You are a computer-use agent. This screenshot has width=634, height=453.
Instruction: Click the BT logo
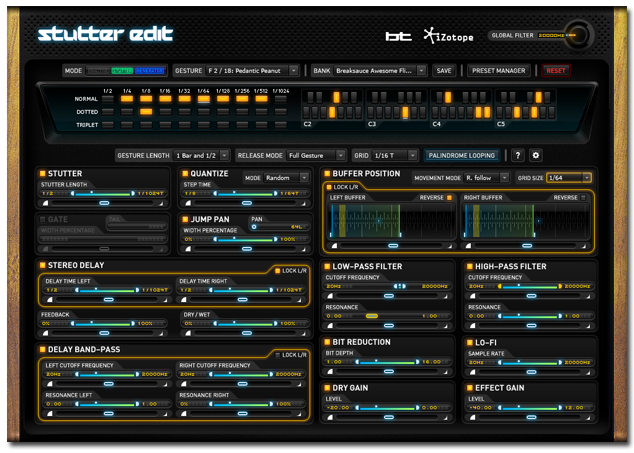[x=398, y=36]
